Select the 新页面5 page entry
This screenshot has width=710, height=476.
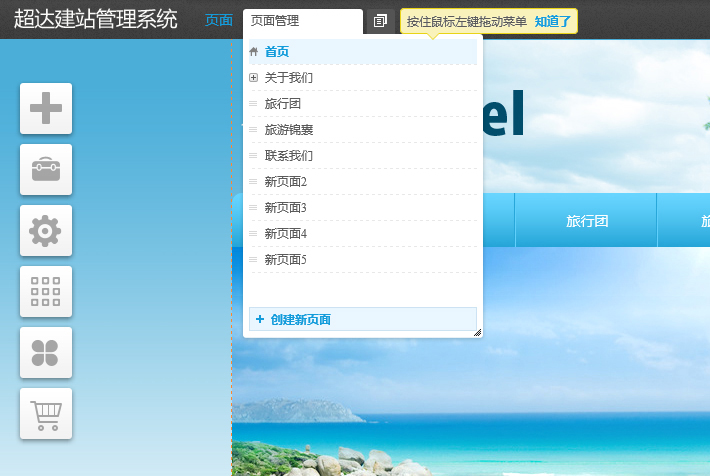coord(363,260)
